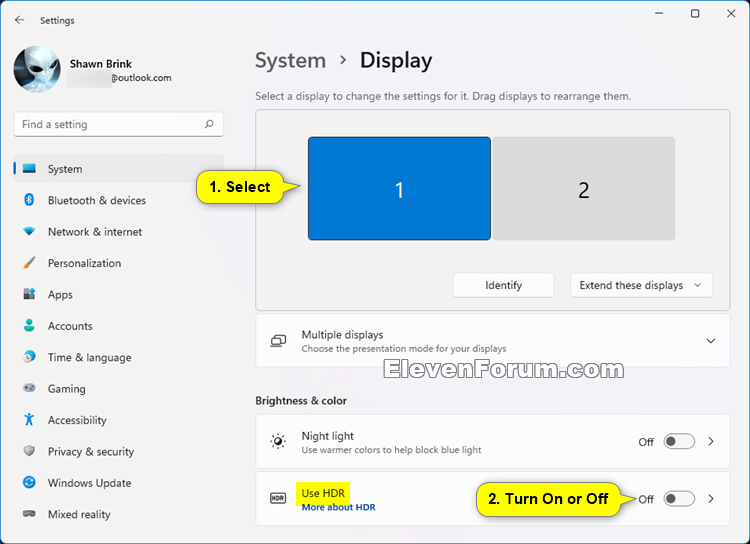The width and height of the screenshot is (750, 544).
Task: Click the Accounts person icon
Action: 29,326
